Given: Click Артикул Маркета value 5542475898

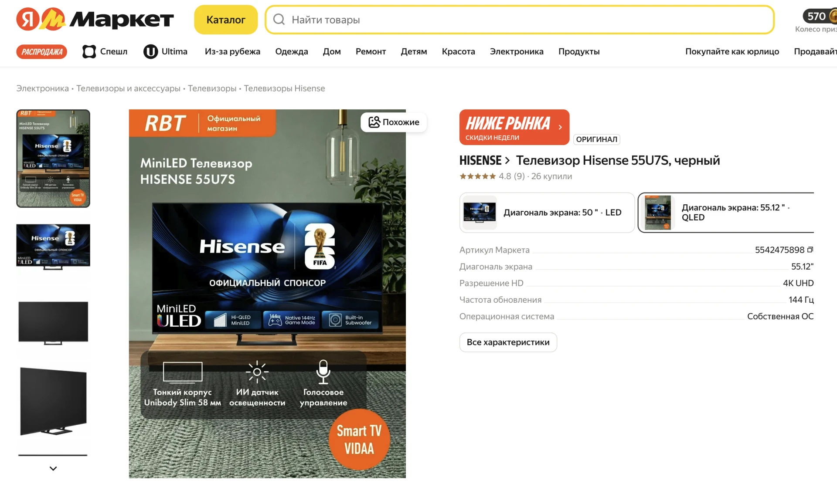Looking at the screenshot, I should pyautogui.click(x=779, y=250).
